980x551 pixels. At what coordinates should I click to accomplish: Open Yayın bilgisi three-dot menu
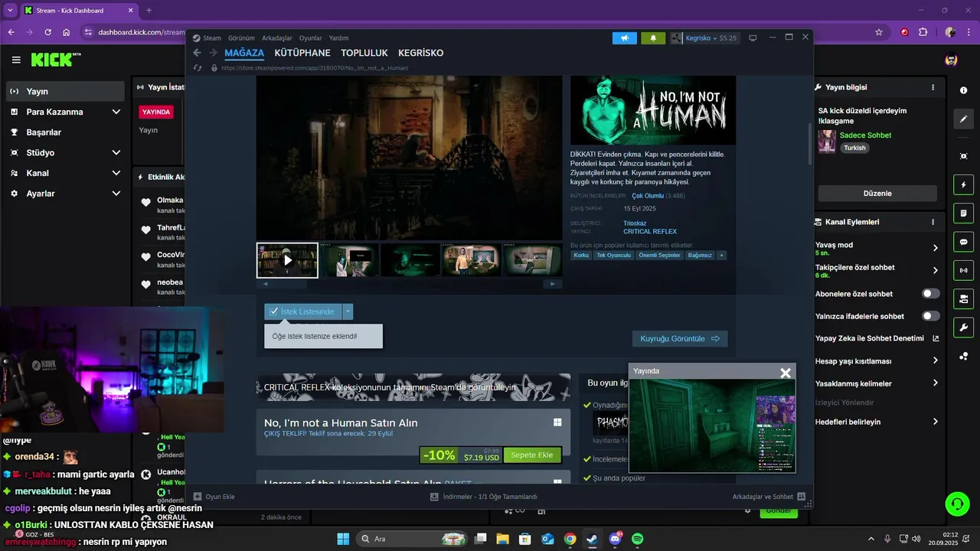coord(933,87)
